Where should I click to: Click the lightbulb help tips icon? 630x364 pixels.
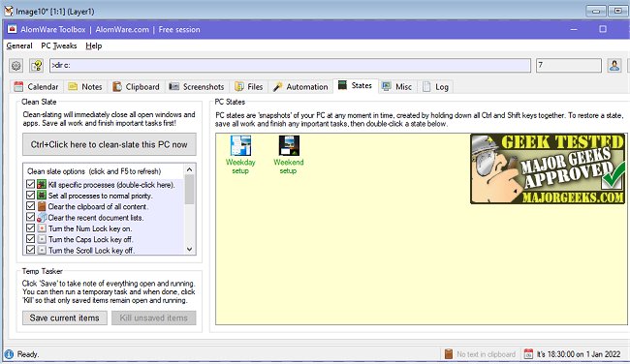click(x=37, y=66)
